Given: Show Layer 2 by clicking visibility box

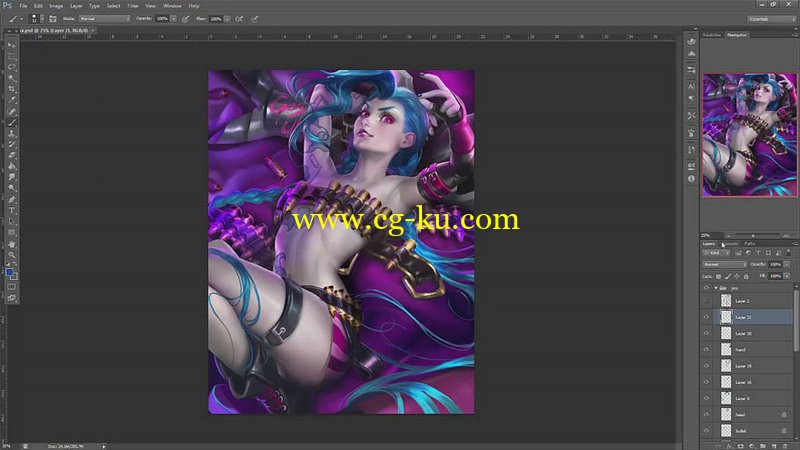Looking at the screenshot, I should pyautogui.click(x=707, y=301).
